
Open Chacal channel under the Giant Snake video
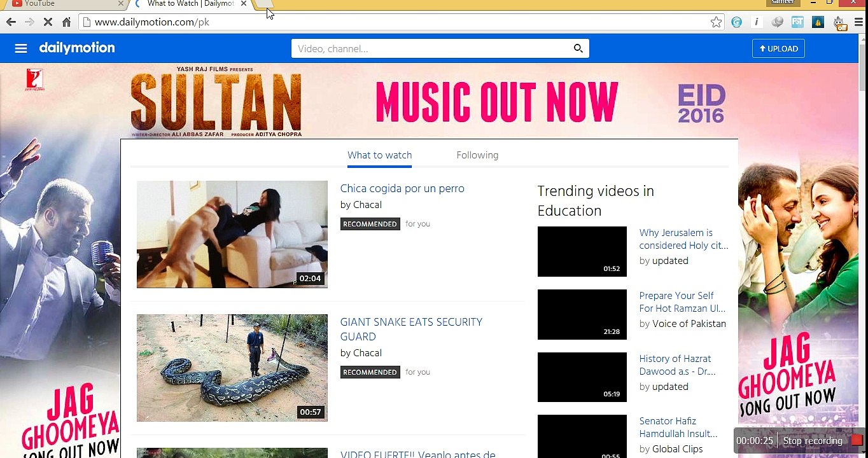(367, 353)
